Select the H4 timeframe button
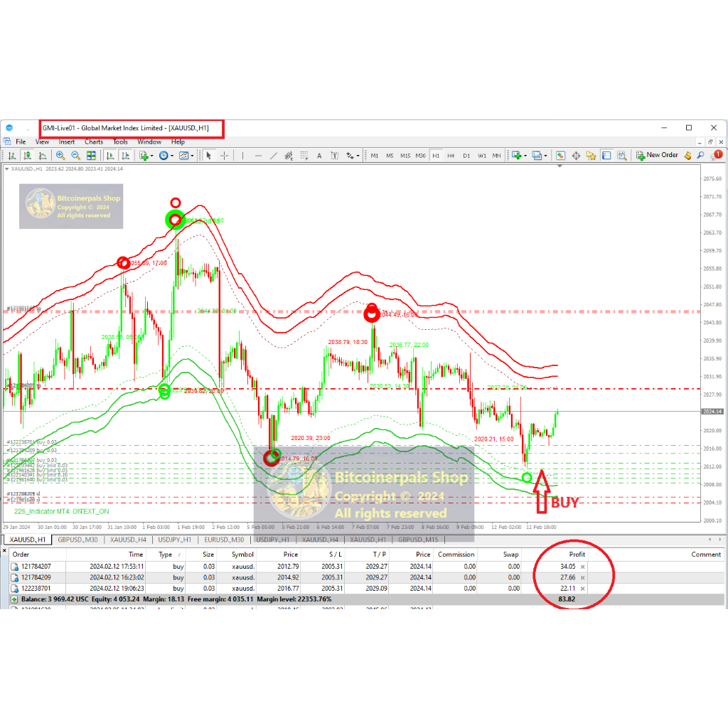728x728 pixels. point(451,155)
